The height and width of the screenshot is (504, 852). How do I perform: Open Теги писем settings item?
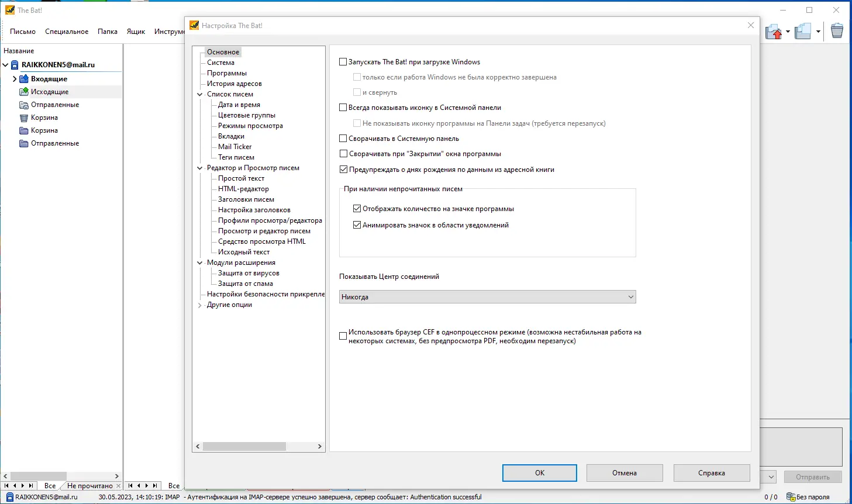236,157
